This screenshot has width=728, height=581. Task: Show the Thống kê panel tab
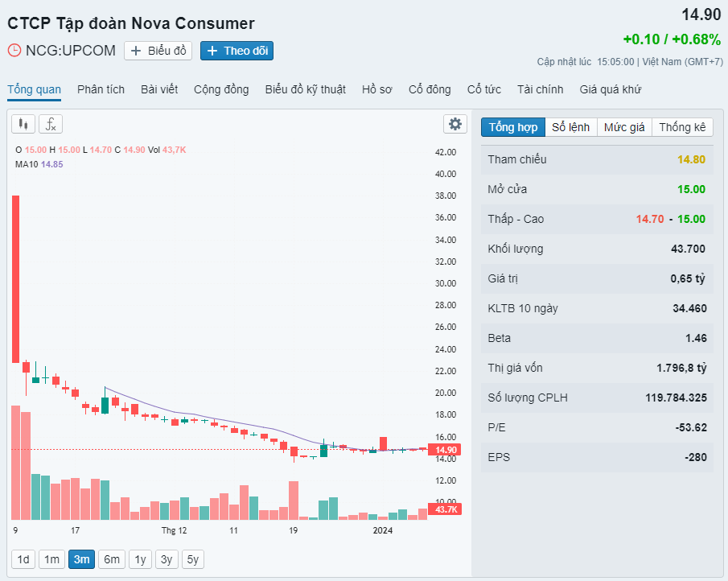[682, 127]
